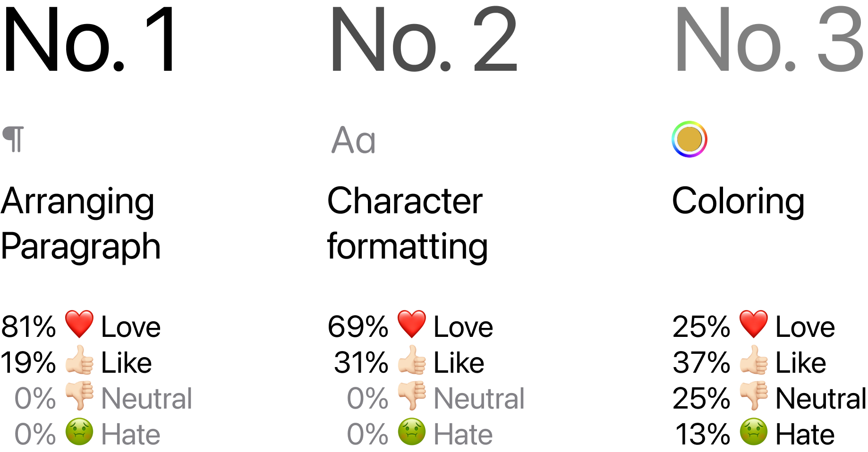Click the Aa character formatting icon
This screenshot has width=868, height=452.
(354, 140)
